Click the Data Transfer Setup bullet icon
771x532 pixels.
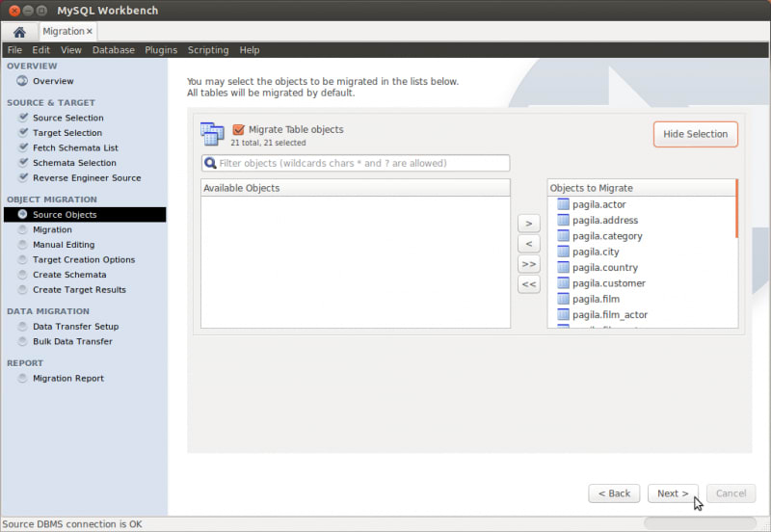[x=22, y=326]
